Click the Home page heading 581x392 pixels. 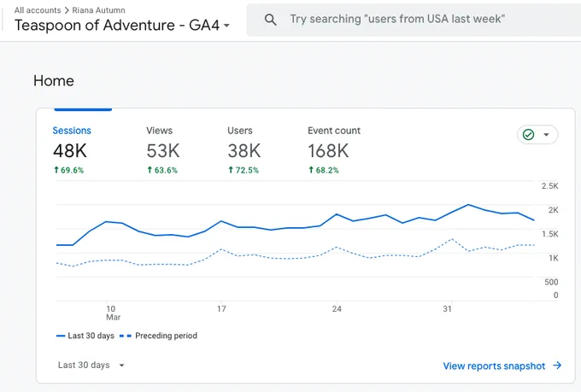pyautogui.click(x=54, y=81)
